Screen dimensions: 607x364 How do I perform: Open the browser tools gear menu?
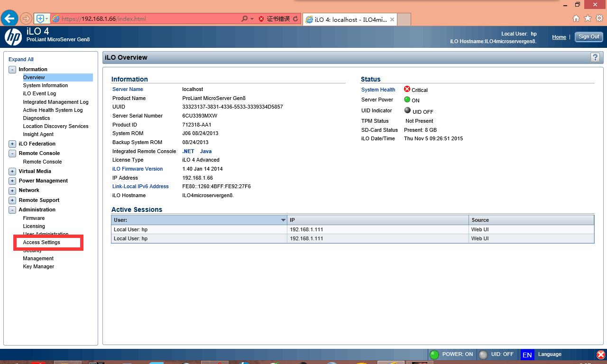pyautogui.click(x=599, y=18)
